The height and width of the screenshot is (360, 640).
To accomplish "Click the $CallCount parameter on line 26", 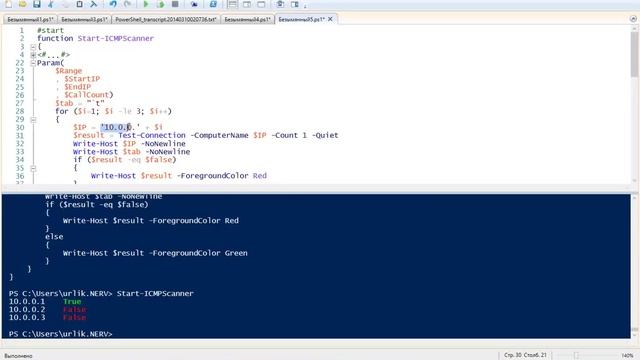I will click(x=87, y=95).
